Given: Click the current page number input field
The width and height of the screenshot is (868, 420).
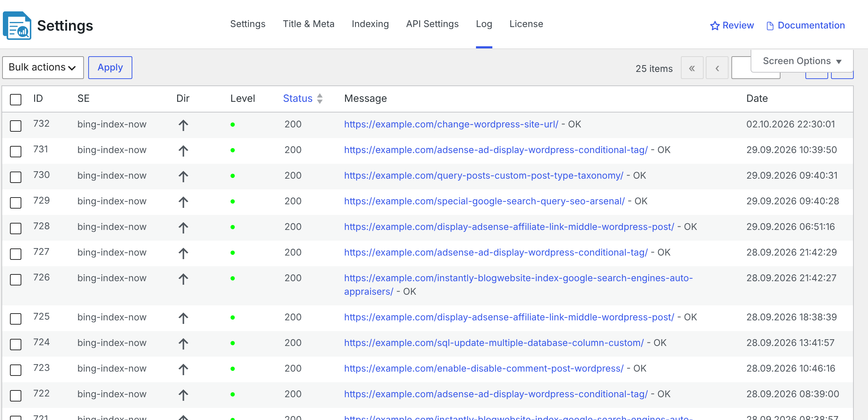Looking at the screenshot, I should point(741,68).
